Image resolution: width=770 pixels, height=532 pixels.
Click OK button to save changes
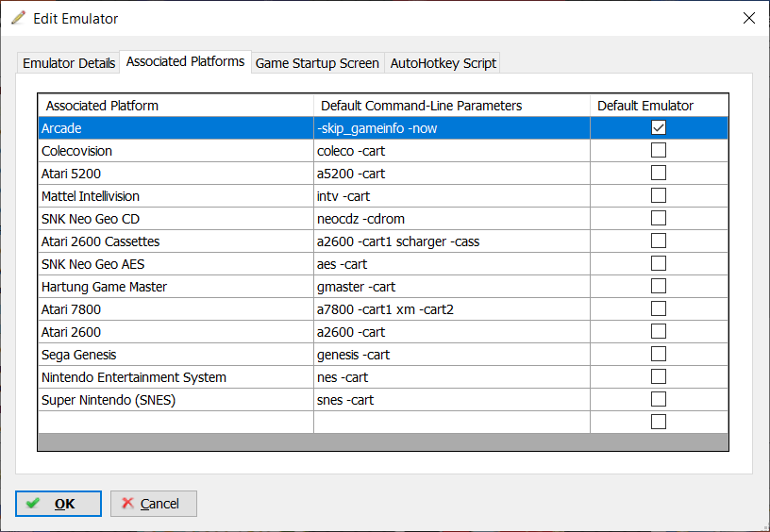(x=59, y=504)
